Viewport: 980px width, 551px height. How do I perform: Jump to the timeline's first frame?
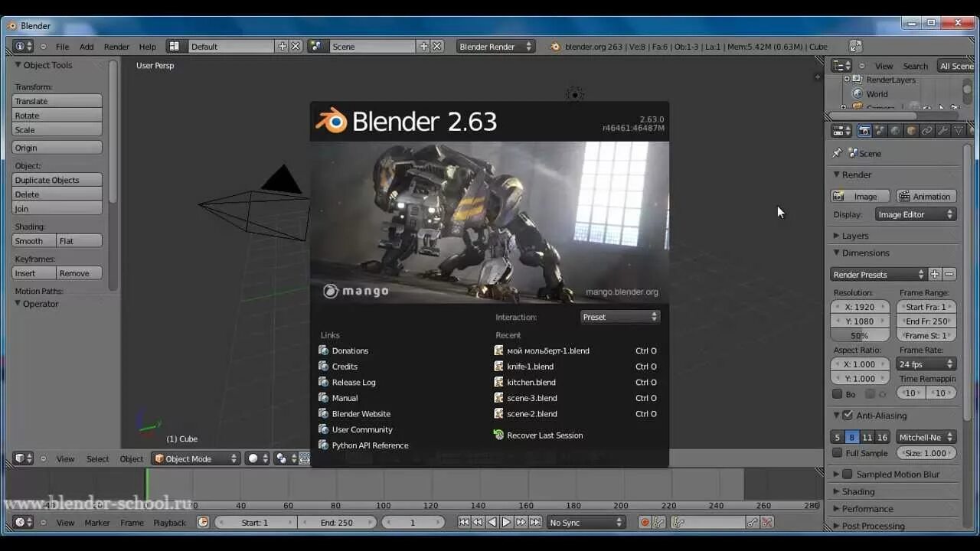click(x=464, y=522)
